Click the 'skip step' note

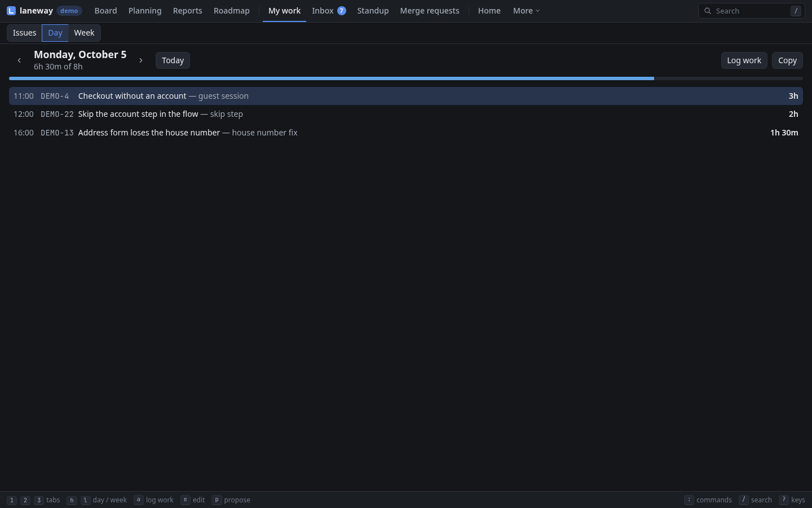coord(227,114)
